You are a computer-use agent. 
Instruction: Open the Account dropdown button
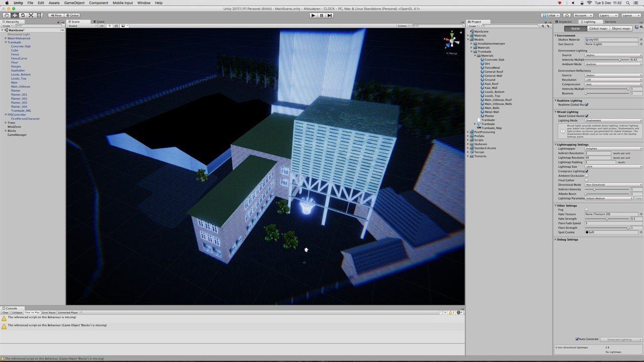coord(584,16)
